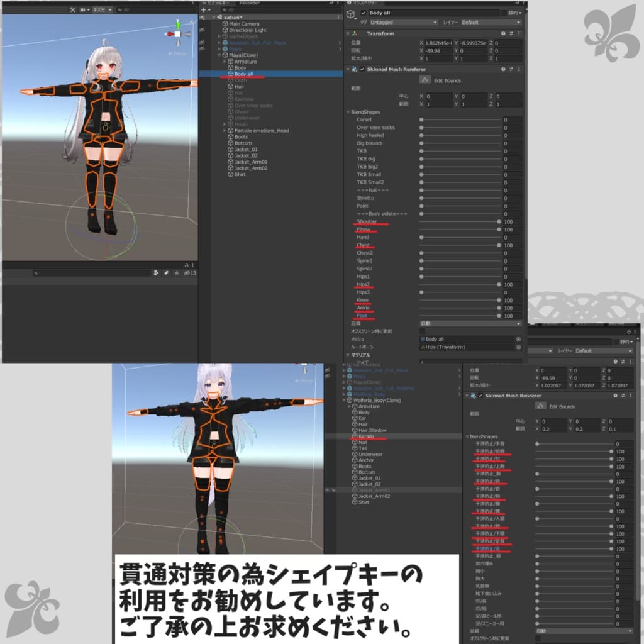Click the hierarchy search field
Screen dimensions: 644x644
click(280, 9)
